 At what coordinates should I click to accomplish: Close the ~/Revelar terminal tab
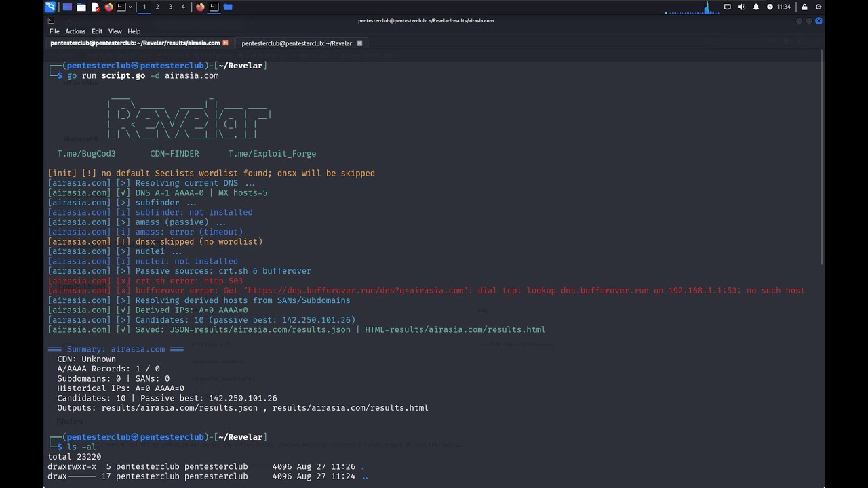[359, 43]
